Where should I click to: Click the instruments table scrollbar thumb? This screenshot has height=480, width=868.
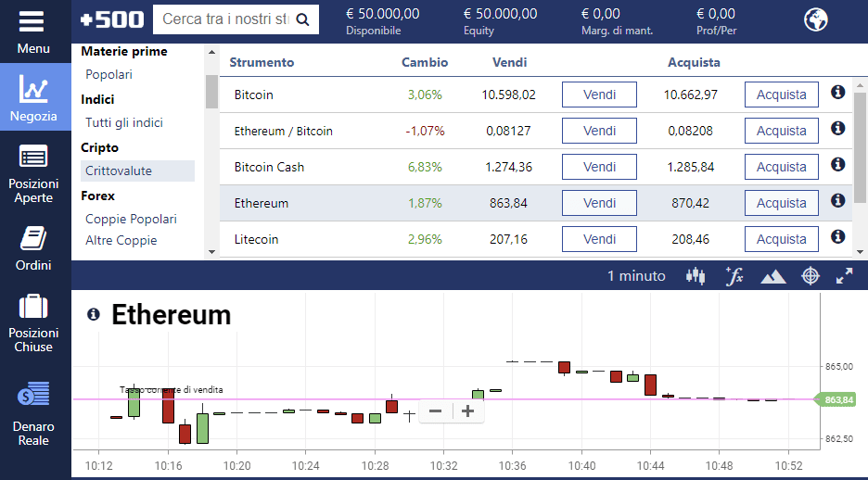860,148
